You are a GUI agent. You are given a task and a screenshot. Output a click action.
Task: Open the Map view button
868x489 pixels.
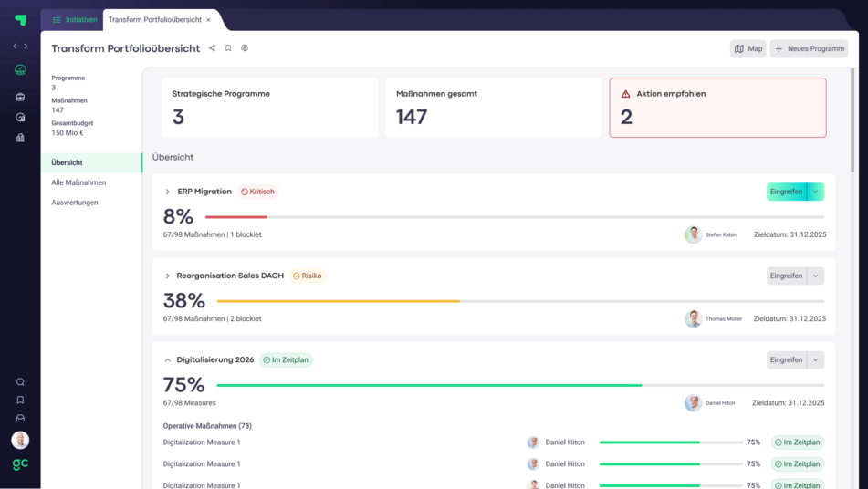coord(748,48)
